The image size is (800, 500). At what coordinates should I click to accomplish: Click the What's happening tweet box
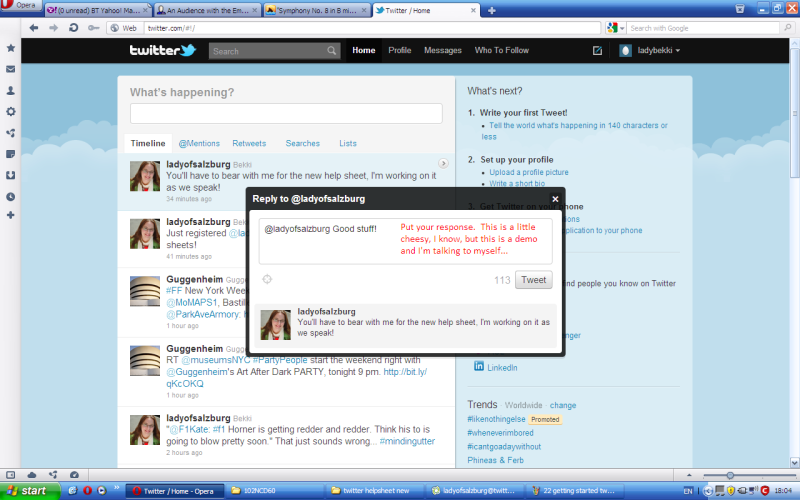pos(286,113)
